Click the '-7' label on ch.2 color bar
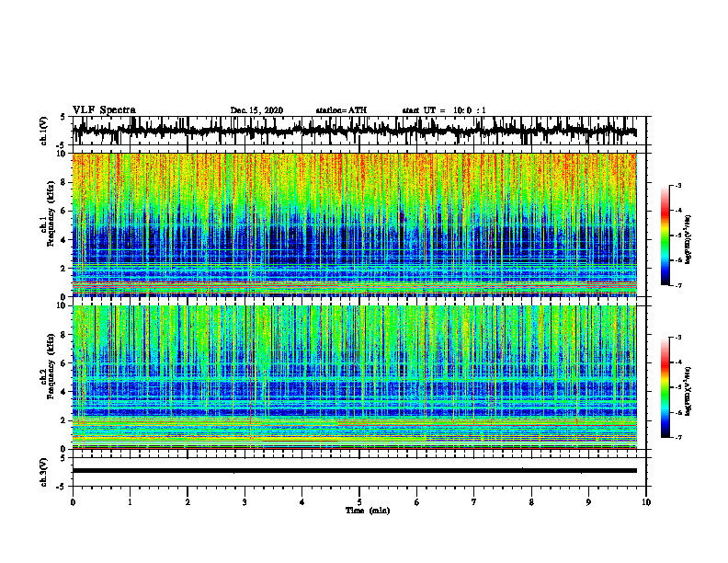 (677, 437)
